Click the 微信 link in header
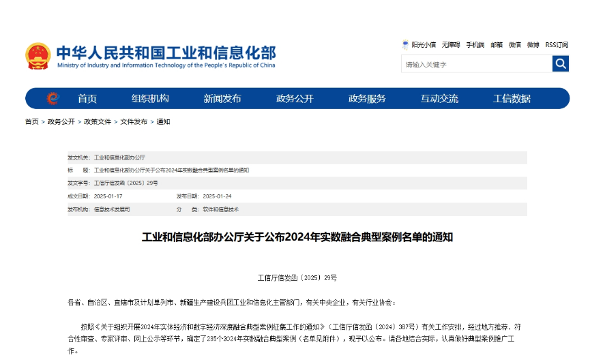590x364 pixels. pyautogui.click(x=515, y=45)
